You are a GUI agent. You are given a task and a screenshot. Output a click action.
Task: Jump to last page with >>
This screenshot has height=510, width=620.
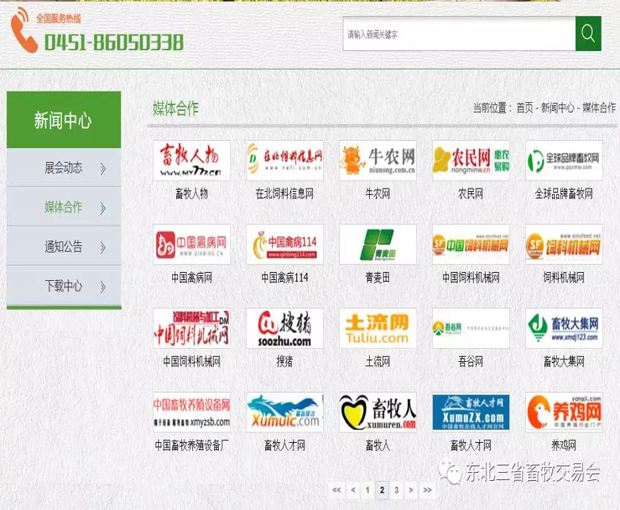coord(427,490)
